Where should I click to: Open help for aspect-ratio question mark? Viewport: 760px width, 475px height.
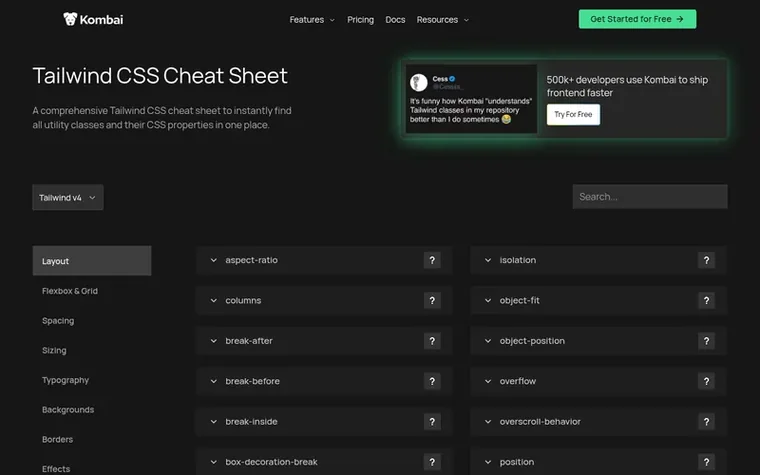[432, 260]
